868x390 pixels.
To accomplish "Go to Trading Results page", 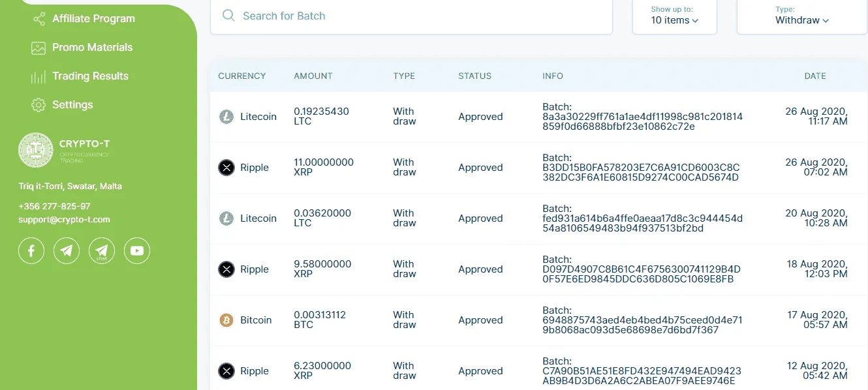I will click(x=90, y=76).
